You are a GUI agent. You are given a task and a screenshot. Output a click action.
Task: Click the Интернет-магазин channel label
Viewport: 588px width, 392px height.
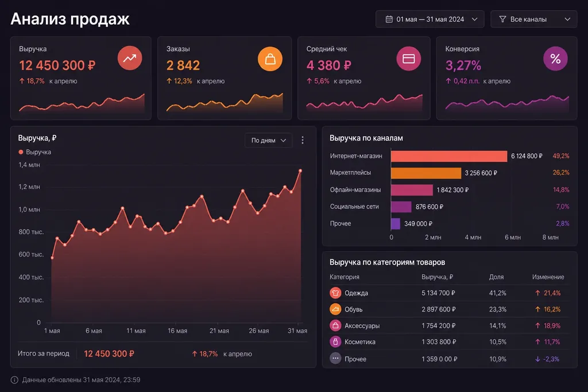point(356,156)
